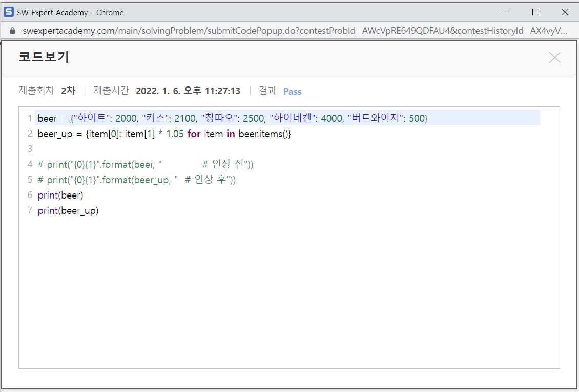Click the 1.05 multiplier in line 2
The width and height of the screenshot is (579, 392).
point(175,134)
